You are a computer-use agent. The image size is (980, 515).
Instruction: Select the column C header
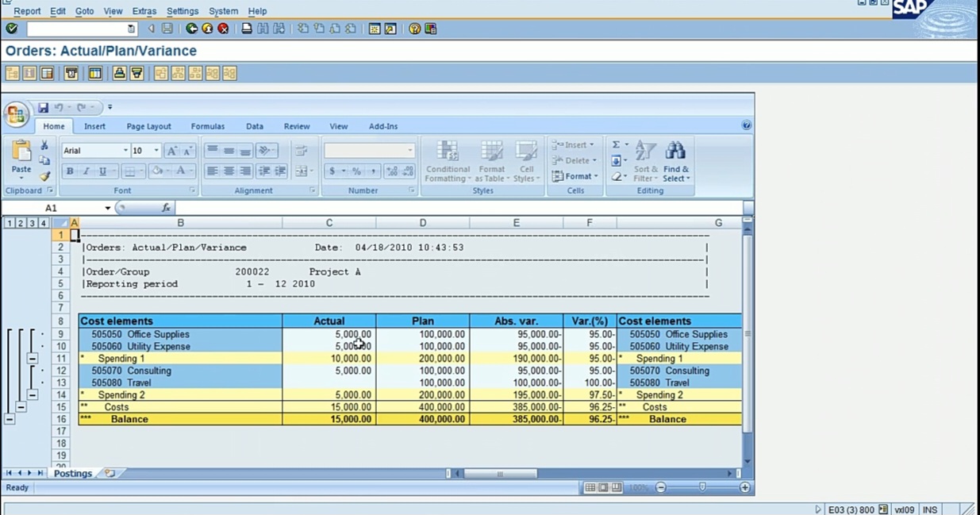pos(329,223)
